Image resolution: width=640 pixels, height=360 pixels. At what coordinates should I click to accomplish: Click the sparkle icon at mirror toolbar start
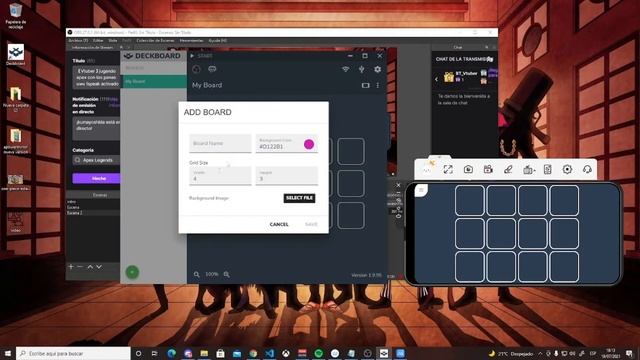pos(427,168)
